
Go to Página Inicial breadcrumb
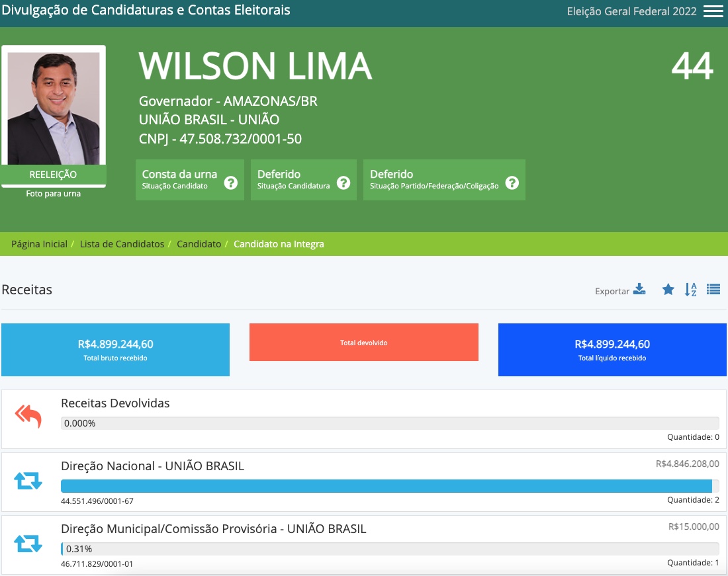(39, 244)
